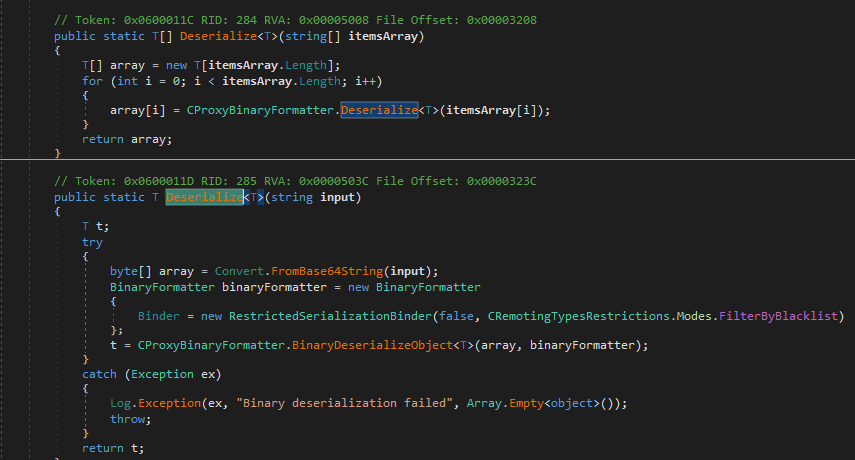Click the 'catch' keyword

point(99,374)
